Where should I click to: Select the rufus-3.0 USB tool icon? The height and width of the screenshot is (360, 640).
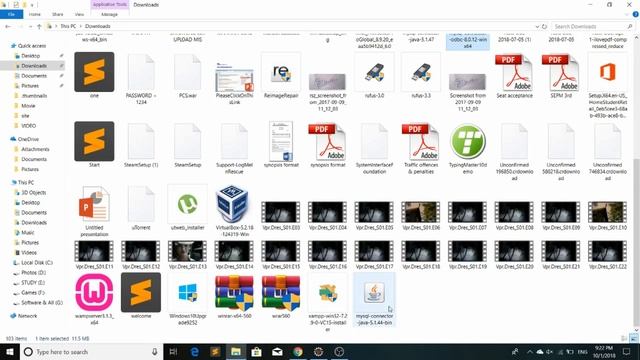coord(374,72)
